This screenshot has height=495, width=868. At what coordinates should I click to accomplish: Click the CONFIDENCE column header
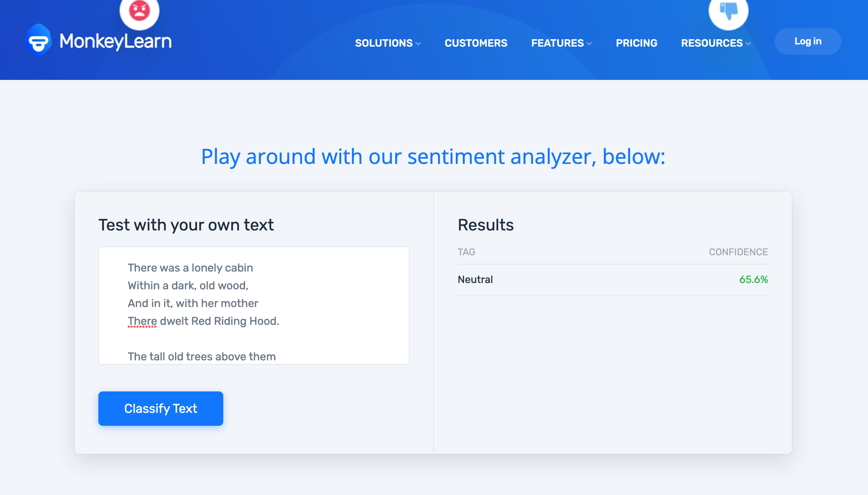pyautogui.click(x=738, y=252)
